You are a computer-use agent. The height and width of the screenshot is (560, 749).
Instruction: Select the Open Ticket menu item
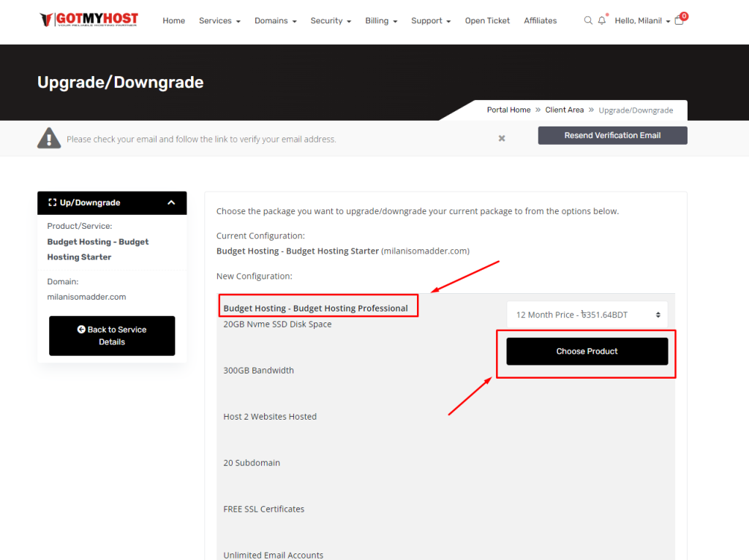pos(487,20)
